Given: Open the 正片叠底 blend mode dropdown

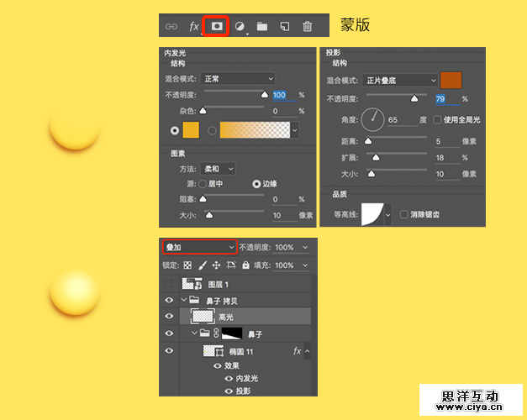Looking at the screenshot, I should coord(400,80).
